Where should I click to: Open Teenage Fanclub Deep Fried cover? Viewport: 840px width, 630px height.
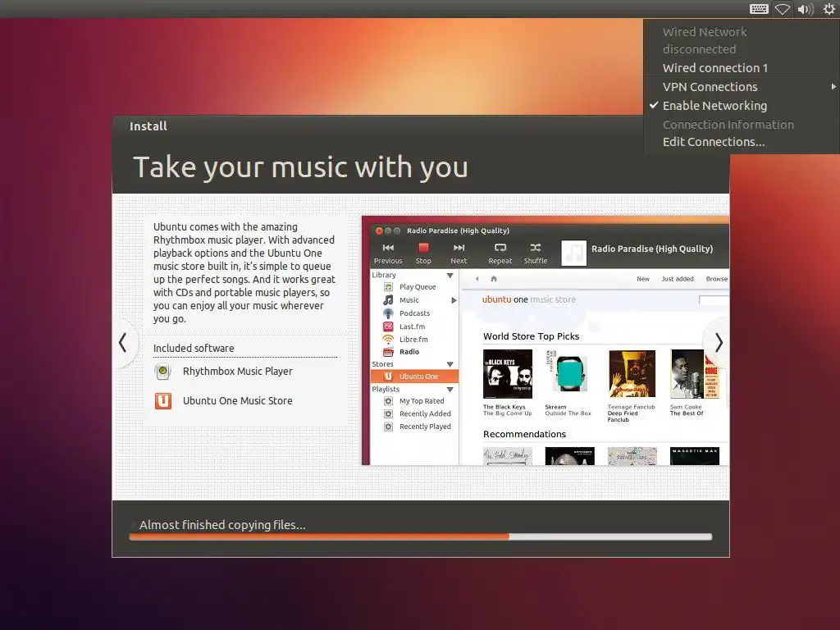[632, 374]
